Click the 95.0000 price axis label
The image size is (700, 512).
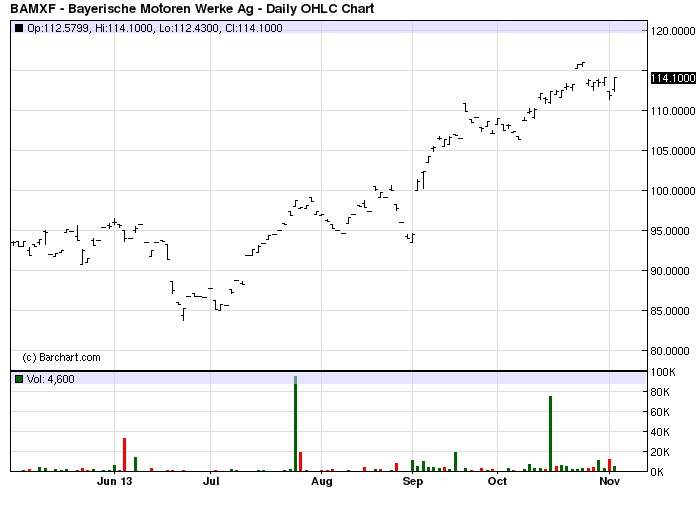(x=670, y=231)
